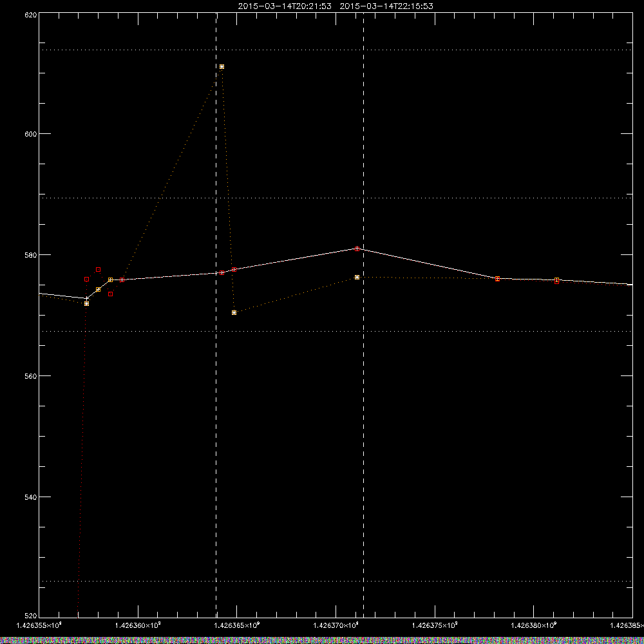
Task: Pick the lowest orange data point near 570
Action: click(x=234, y=312)
